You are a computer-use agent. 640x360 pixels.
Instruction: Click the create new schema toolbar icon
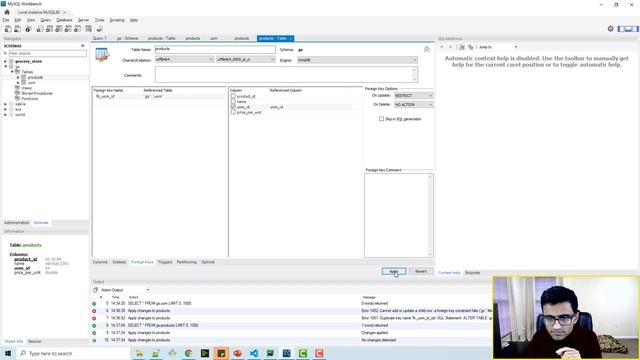[x=40, y=29]
